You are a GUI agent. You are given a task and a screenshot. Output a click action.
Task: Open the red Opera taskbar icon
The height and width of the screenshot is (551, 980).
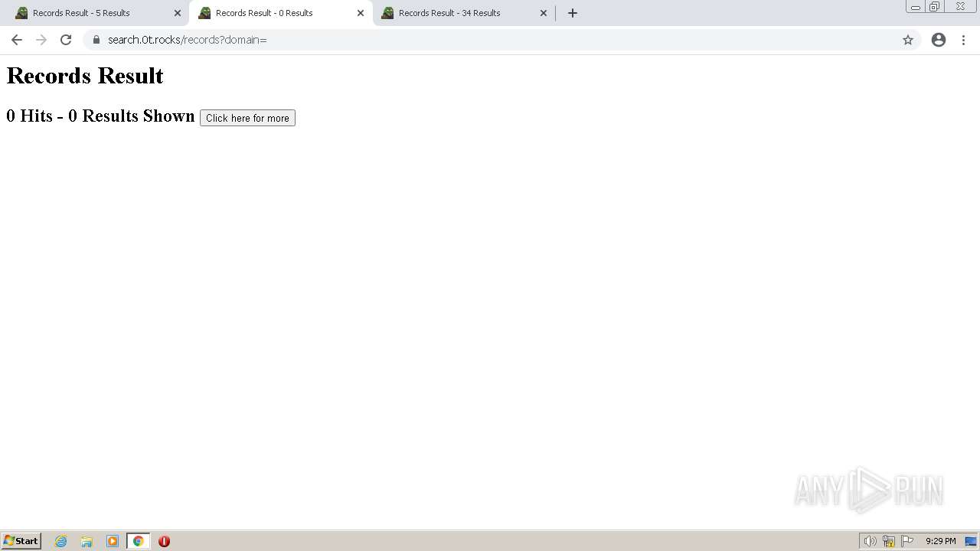pyautogui.click(x=164, y=541)
